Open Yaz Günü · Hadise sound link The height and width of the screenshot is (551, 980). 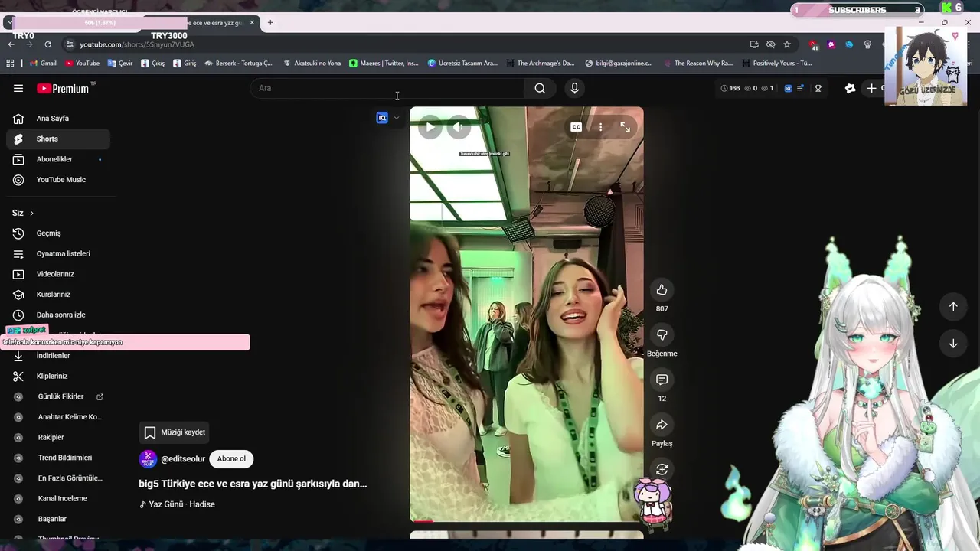177,504
